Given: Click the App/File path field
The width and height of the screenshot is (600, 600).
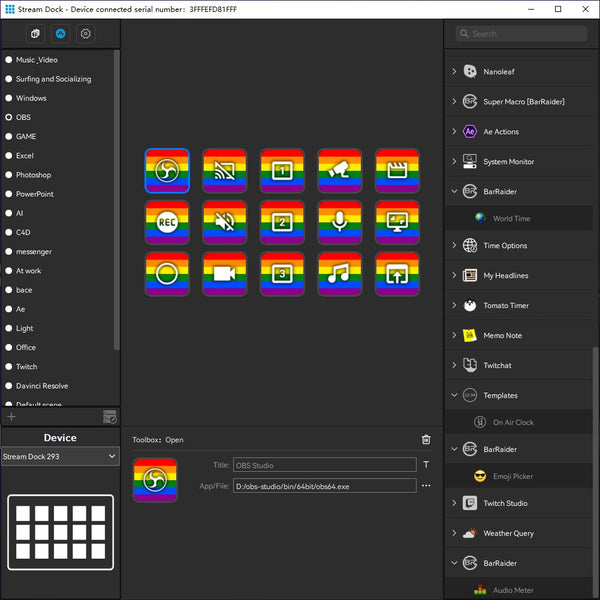Looking at the screenshot, I should click(x=324, y=486).
